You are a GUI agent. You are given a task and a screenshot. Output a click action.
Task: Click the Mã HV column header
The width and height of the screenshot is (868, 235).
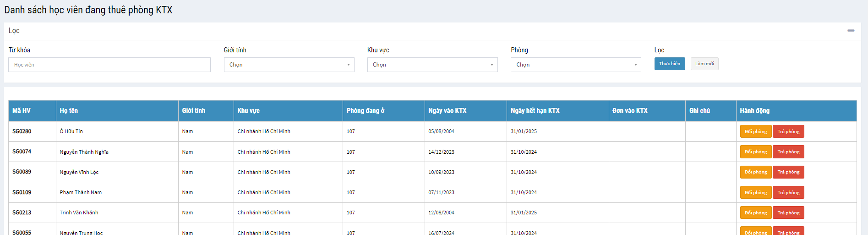coord(22,111)
